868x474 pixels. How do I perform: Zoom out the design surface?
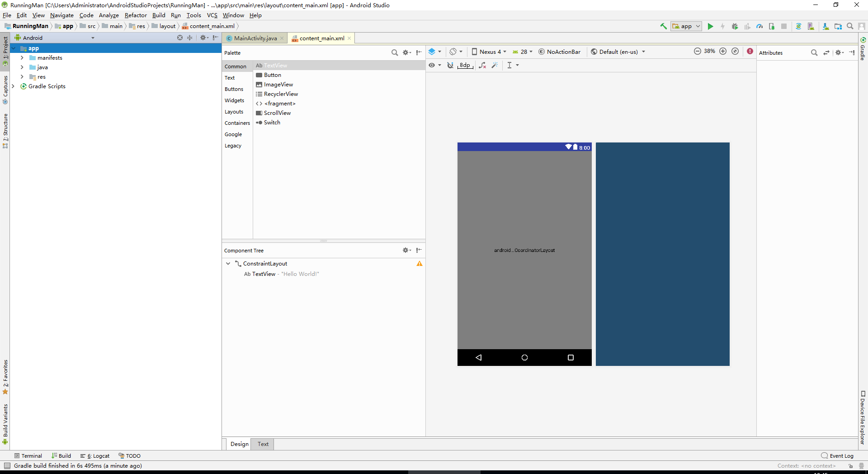pyautogui.click(x=698, y=51)
